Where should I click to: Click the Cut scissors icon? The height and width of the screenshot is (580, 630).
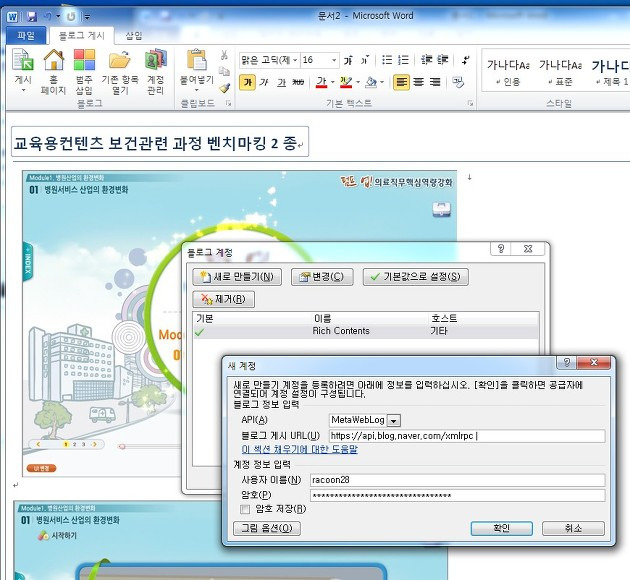point(224,55)
